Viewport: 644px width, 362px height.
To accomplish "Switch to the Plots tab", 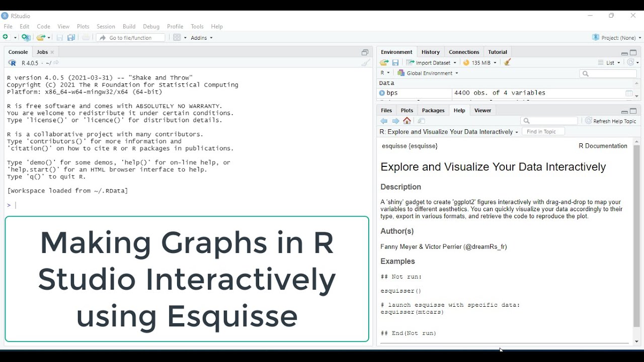I will [x=407, y=111].
